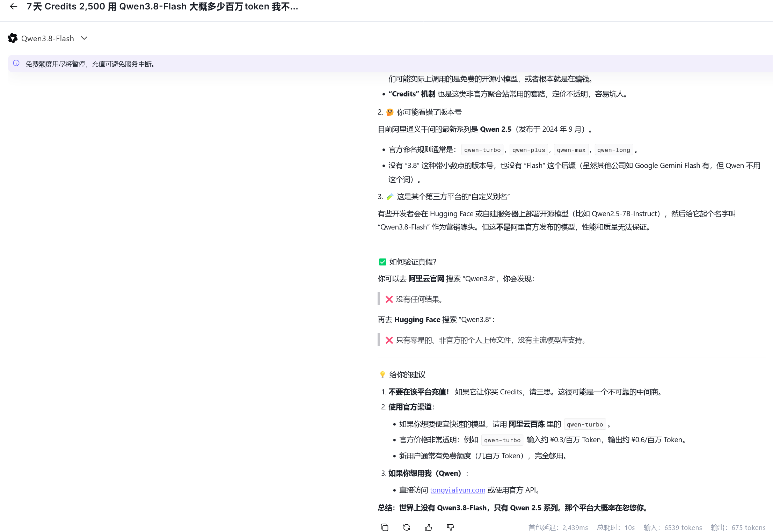Click the red X before 只有零星的
773x532 pixels.
pos(389,340)
